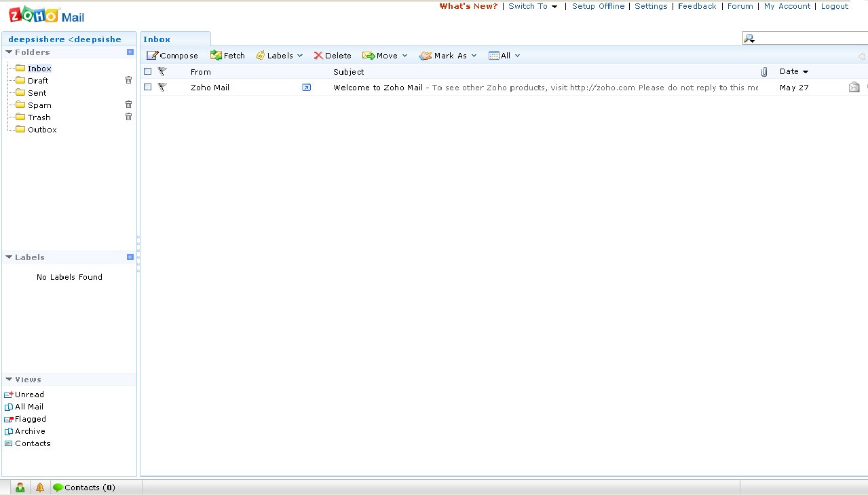Click the Outbox folder icon
This screenshot has height=495, width=868.
pos(20,129)
